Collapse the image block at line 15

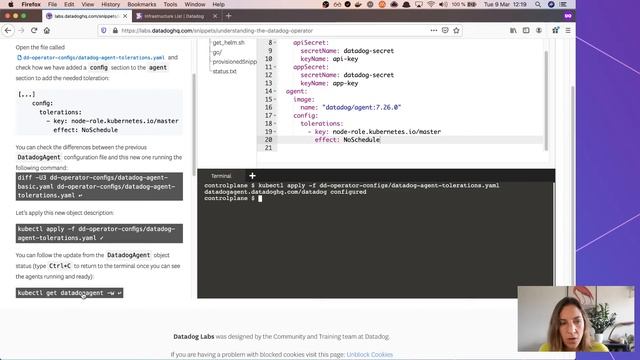click(275, 100)
